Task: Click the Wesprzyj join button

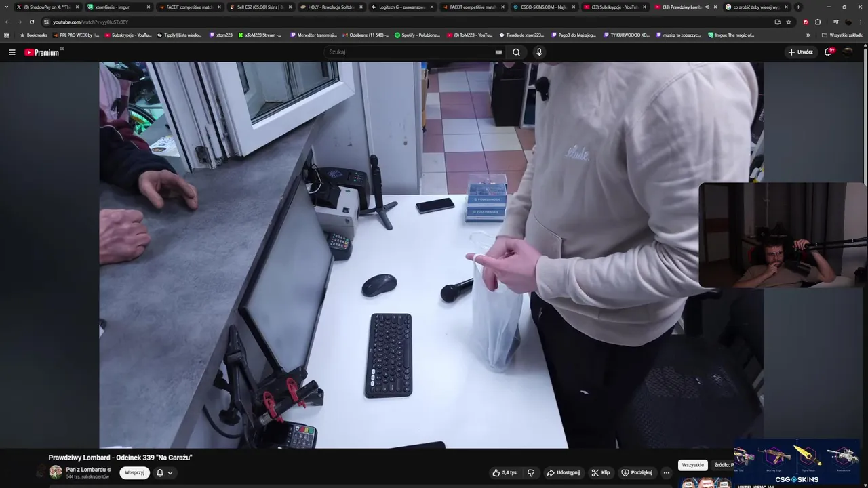Action: point(134,472)
